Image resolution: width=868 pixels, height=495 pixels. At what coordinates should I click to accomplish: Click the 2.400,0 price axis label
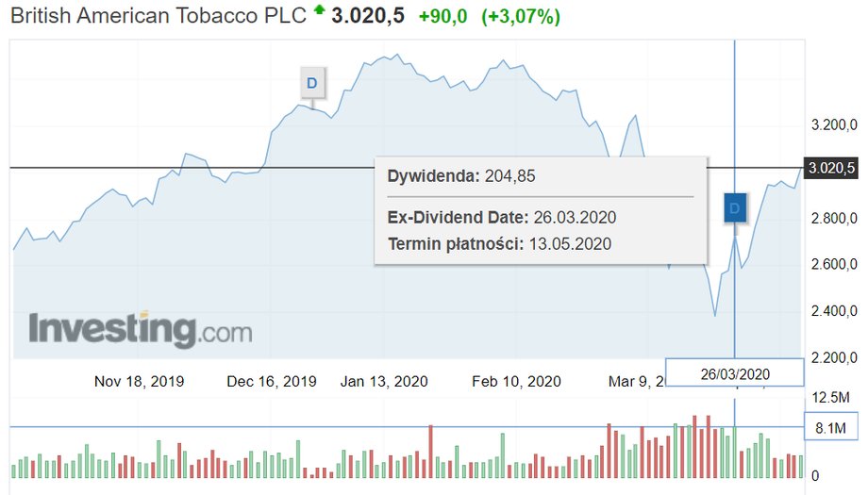pos(834,311)
